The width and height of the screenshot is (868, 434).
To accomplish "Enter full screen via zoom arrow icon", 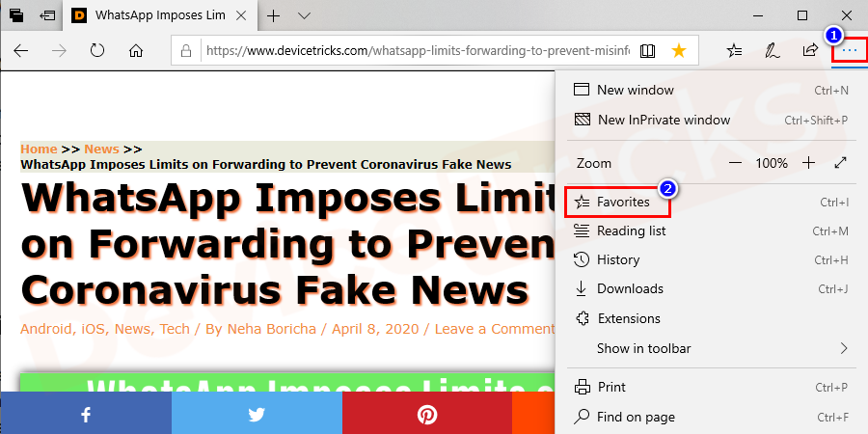I will pos(840,163).
